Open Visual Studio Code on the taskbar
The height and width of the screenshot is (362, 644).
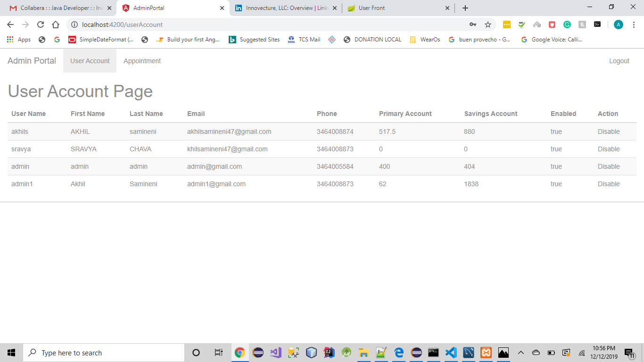pyautogui.click(x=451, y=352)
